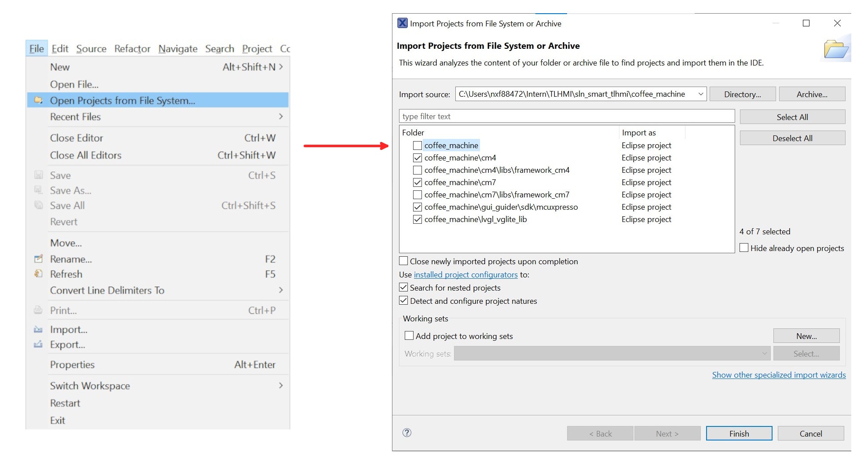Check the coffee_machine root folder checkbox
The width and height of the screenshot is (868, 466).
417,146
